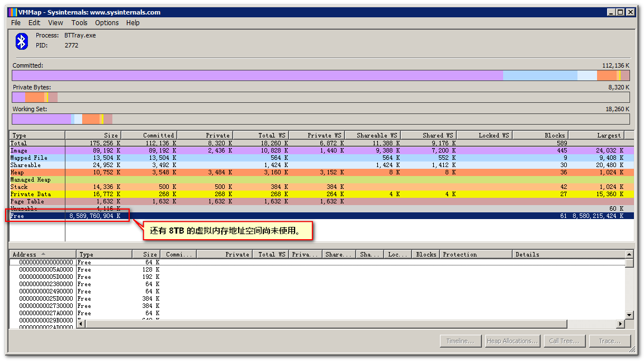Select address 00000000005D0000 row
This screenshot has width=644, height=361.
(316, 277)
